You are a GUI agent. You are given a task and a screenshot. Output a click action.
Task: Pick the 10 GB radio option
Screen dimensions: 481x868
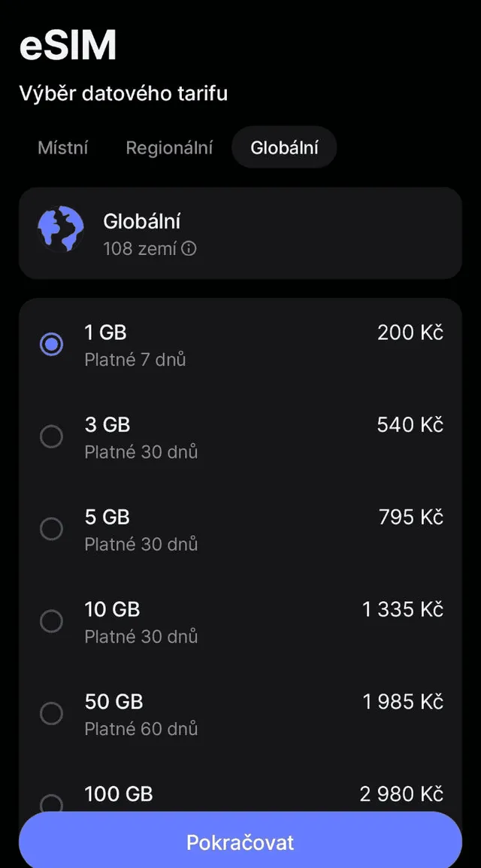(51, 621)
